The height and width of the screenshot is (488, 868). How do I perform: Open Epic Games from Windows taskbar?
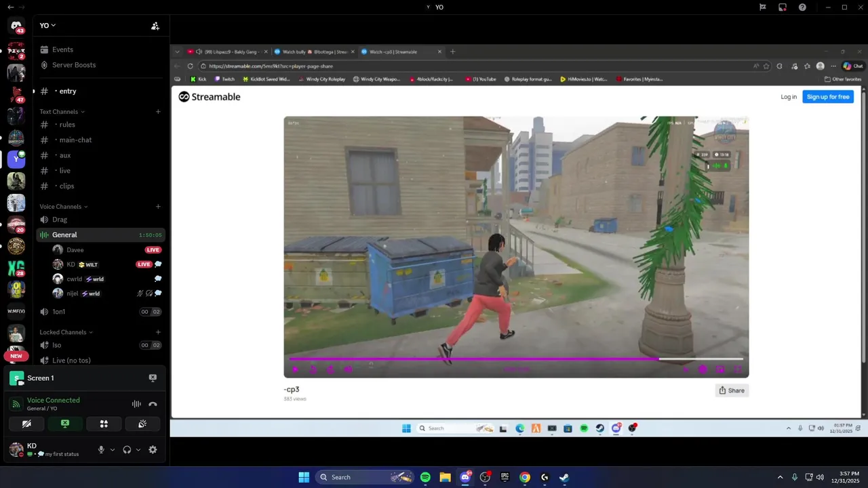click(x=505, y=477)
